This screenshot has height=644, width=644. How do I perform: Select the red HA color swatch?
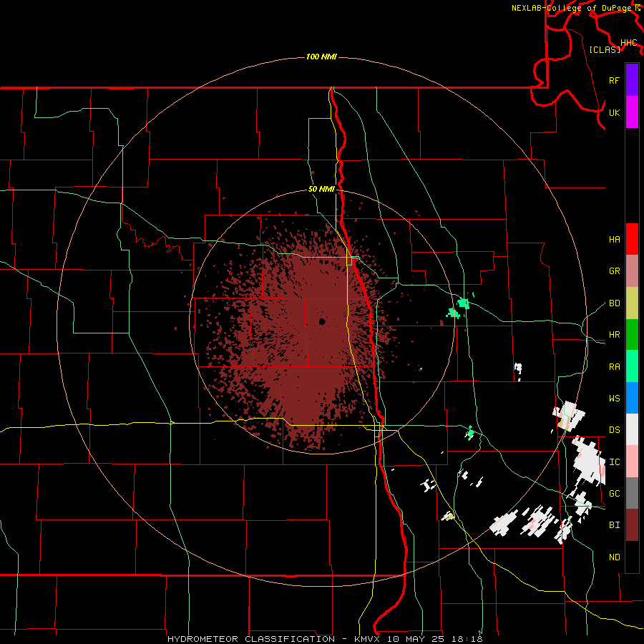click(x=632, y=239)
